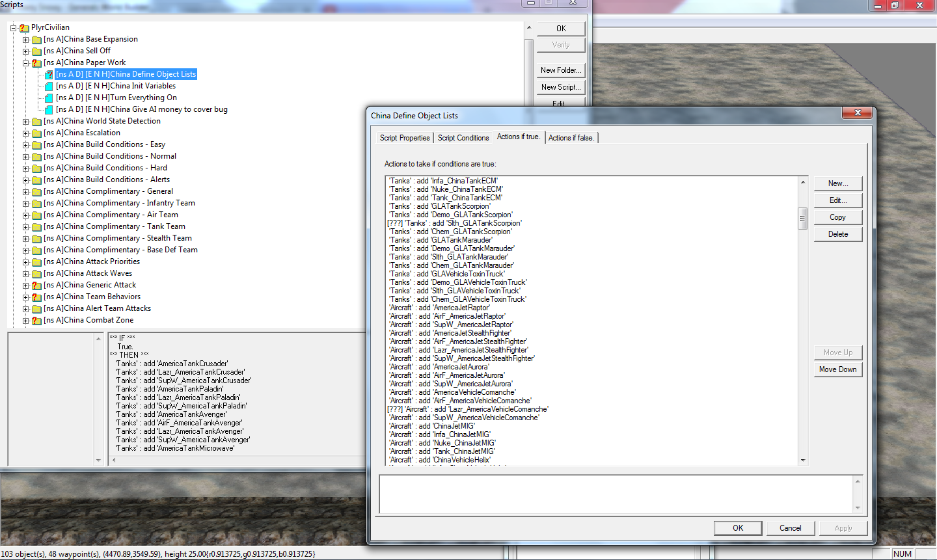937x560 pixels.
Task: Click the China Paper Work folder icon
Action: [x=36, y=63]
